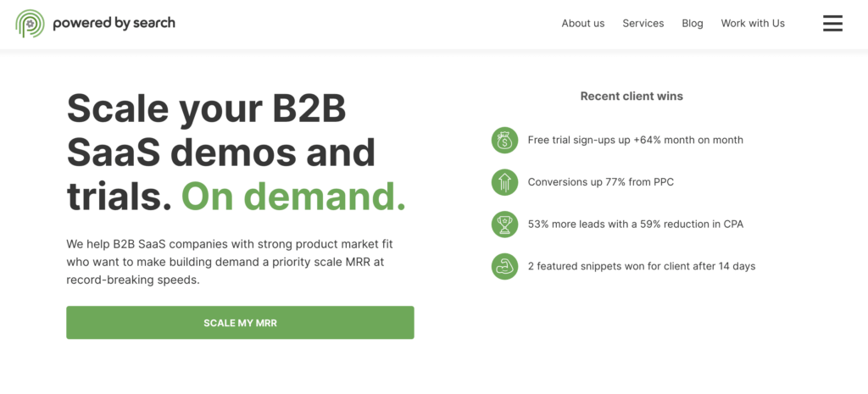Click the money bag icon
Image resolution: width=868 pixels, height=394 pixels.
[505, 140]
